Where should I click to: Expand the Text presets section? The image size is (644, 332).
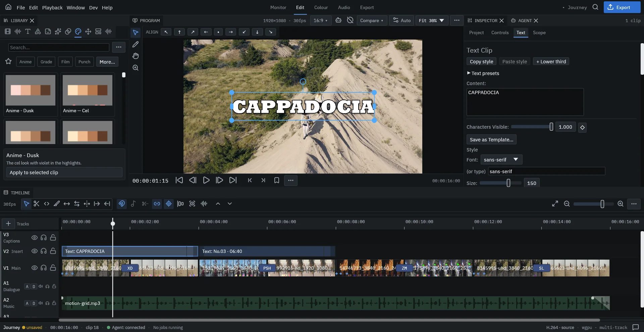click(x=483, y=73)
